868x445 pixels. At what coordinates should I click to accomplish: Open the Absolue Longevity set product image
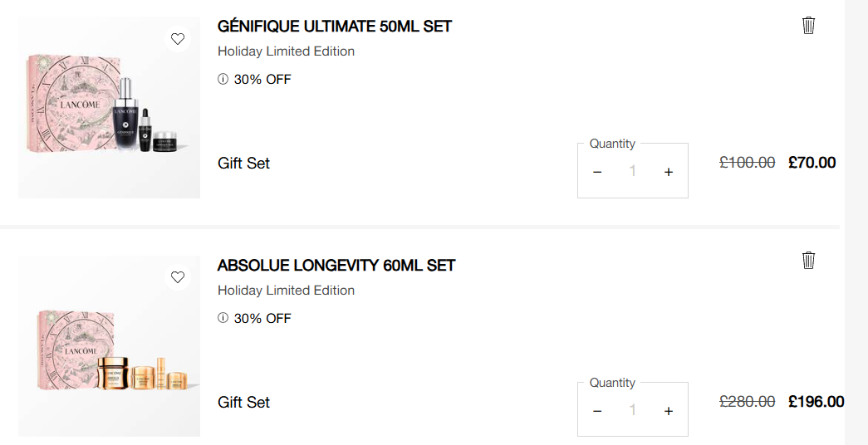click(x=109, y=346)
